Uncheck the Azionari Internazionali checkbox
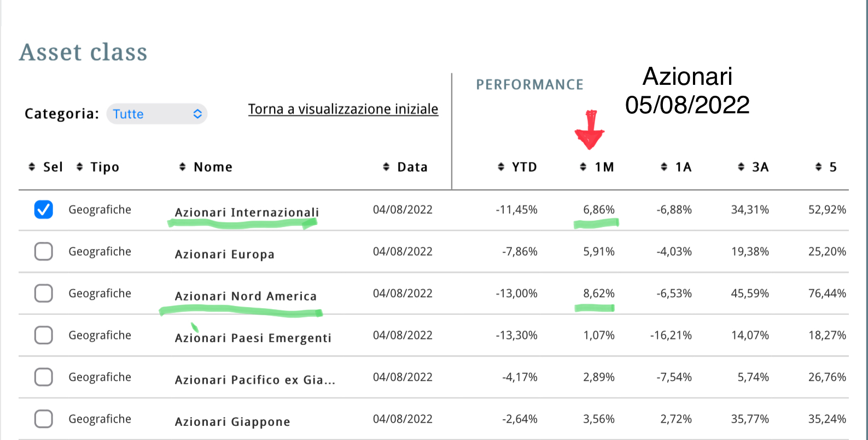 [x=44, y=210]
